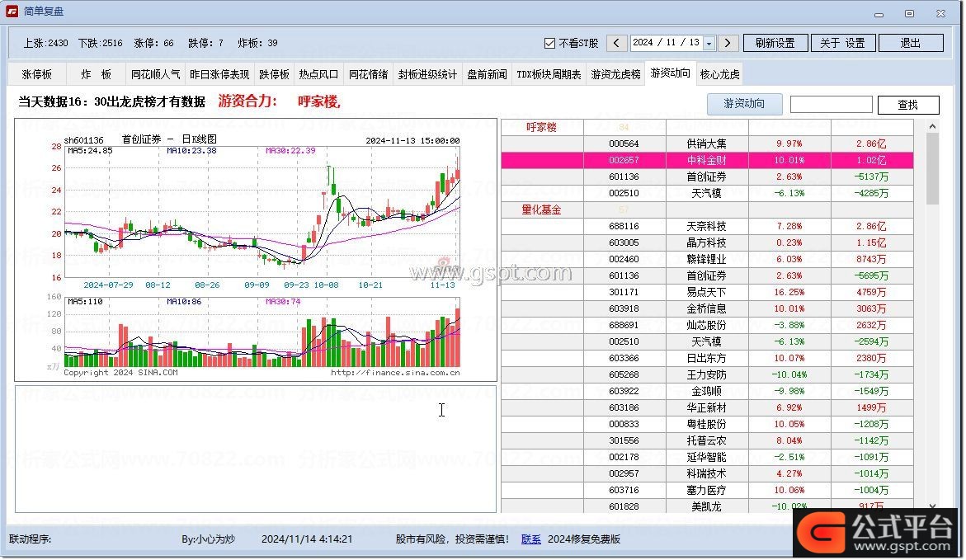The height and width of the screenshot is (560, 966).
Task: Click the 退出 button to exit
Action: click(x=911, y=43)
